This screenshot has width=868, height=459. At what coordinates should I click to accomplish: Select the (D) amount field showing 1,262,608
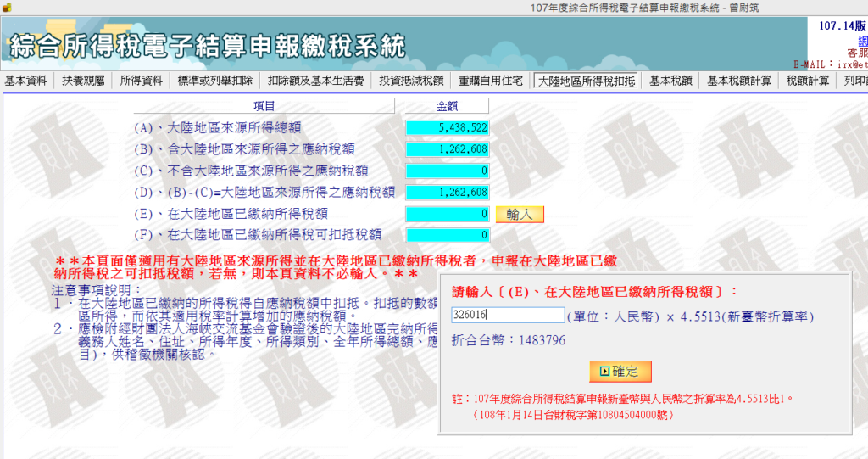pos(448,193)
